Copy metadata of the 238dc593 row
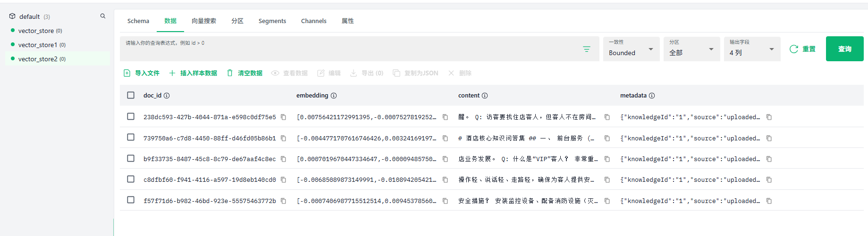868x236 pixels. pos(769,117)
